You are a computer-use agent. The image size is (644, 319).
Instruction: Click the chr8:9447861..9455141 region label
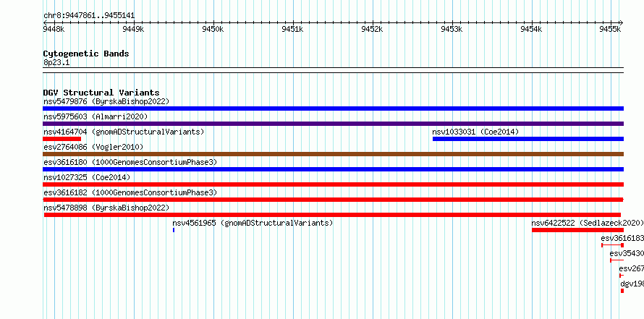pos(89,16)
